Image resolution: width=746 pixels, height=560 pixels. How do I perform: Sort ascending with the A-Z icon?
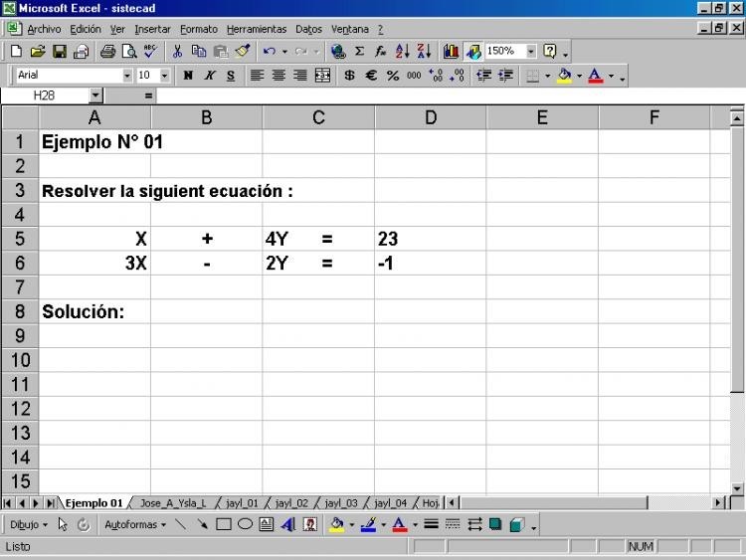[x=403, y=51]
